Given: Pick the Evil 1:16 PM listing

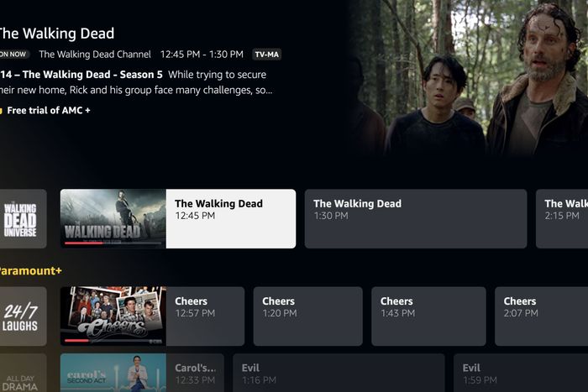Looking at the screenshot, I should pyautogui.click(x=339, y=373).
